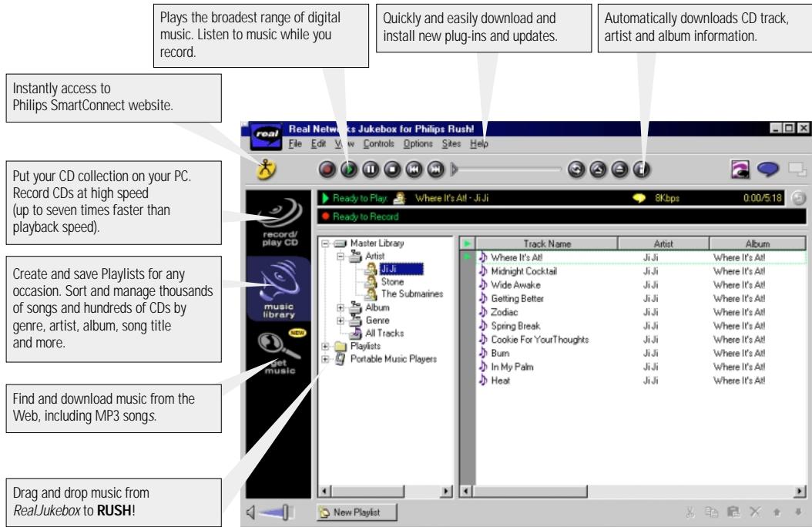The height and width of the screenshot is (527, 812).
Task: Collapse the Artist tree node
Action: 341,257
